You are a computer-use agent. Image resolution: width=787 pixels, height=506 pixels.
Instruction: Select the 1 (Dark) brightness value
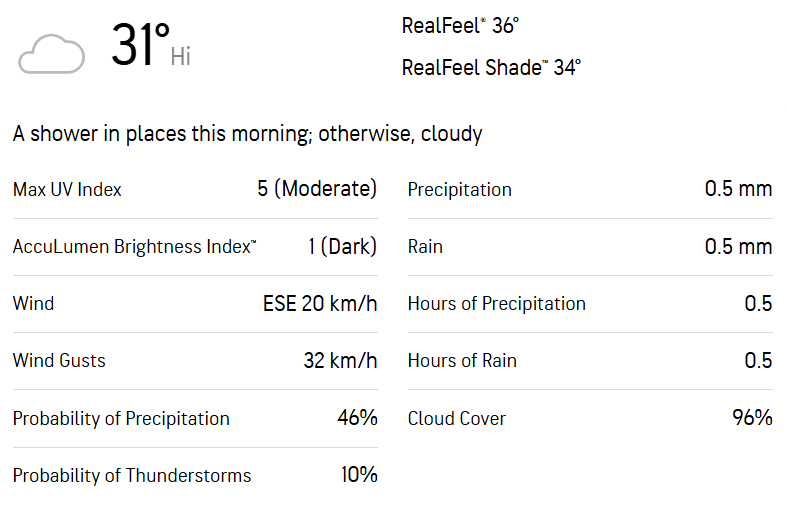pos(342,247)
